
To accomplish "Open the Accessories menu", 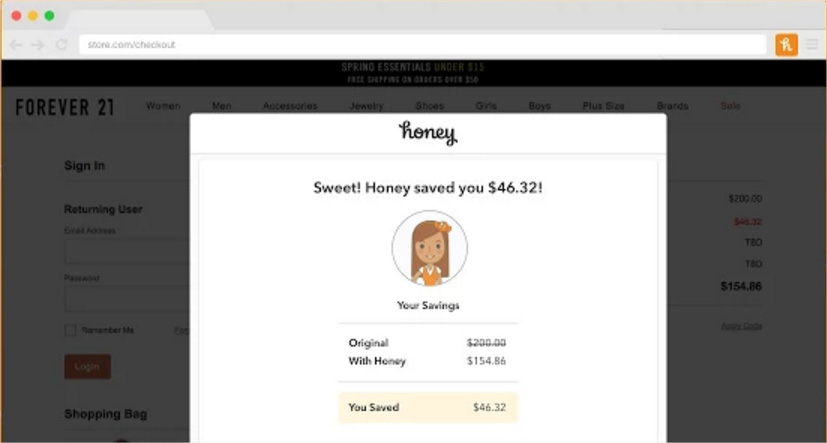I will coord(290,106).
